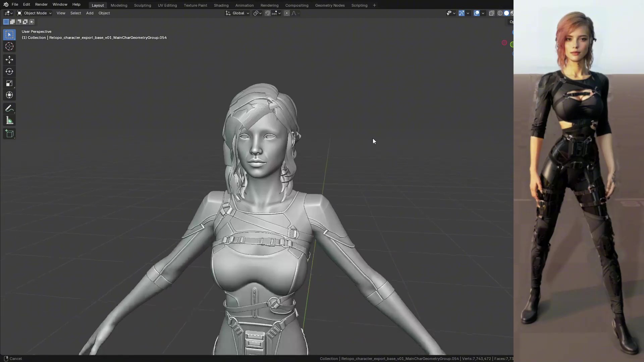Click the add workspace plus button
Screen dimensions: 644x362
pyautogui.click(x=374, y=5)
